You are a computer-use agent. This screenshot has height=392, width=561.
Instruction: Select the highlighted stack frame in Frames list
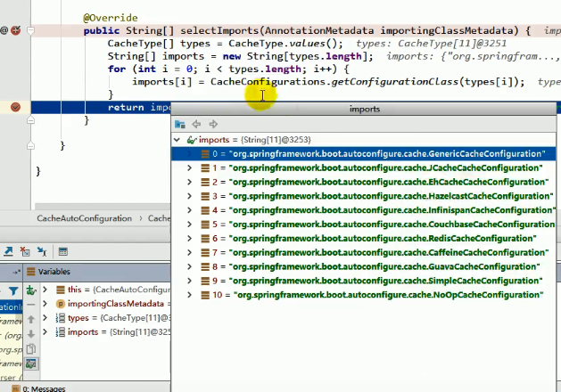[x=11, y=307]
